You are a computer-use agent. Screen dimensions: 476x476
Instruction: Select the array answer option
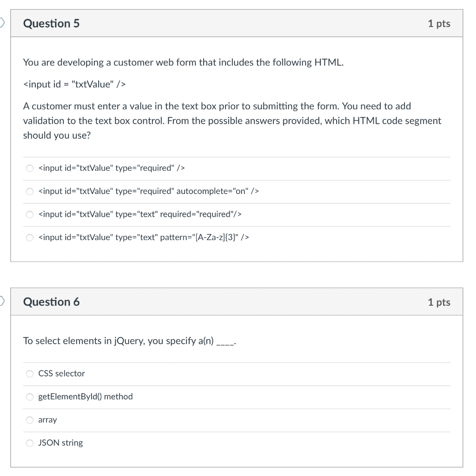30,420
